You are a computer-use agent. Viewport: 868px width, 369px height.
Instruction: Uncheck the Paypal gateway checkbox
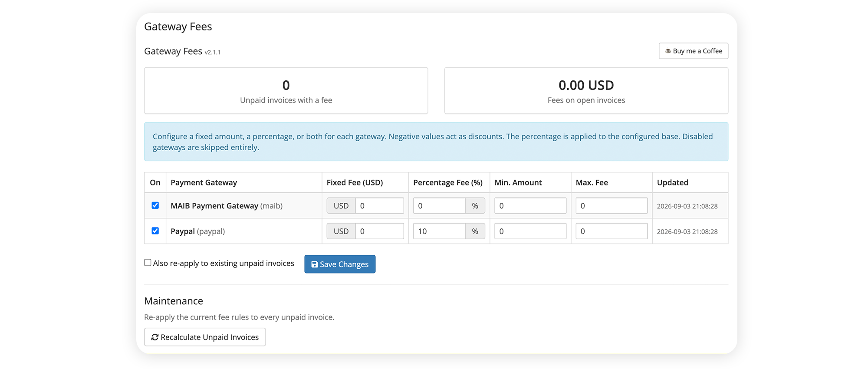pos(155,231)
